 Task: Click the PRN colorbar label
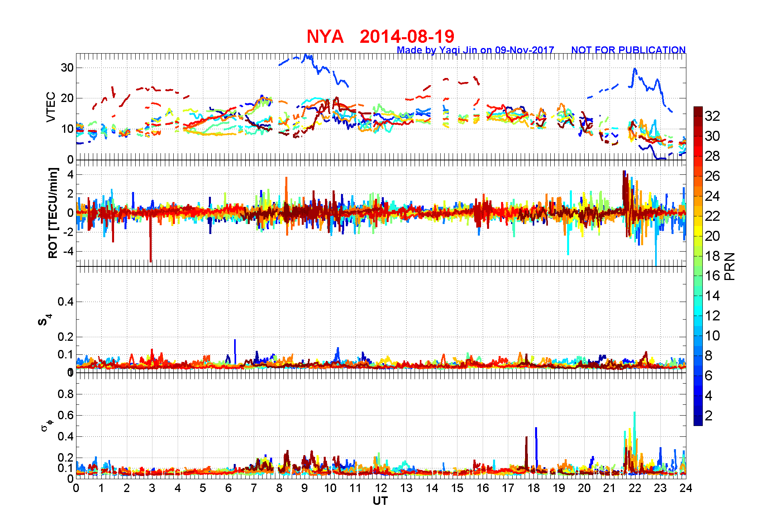pyautogui.click(x=730, y=266)
